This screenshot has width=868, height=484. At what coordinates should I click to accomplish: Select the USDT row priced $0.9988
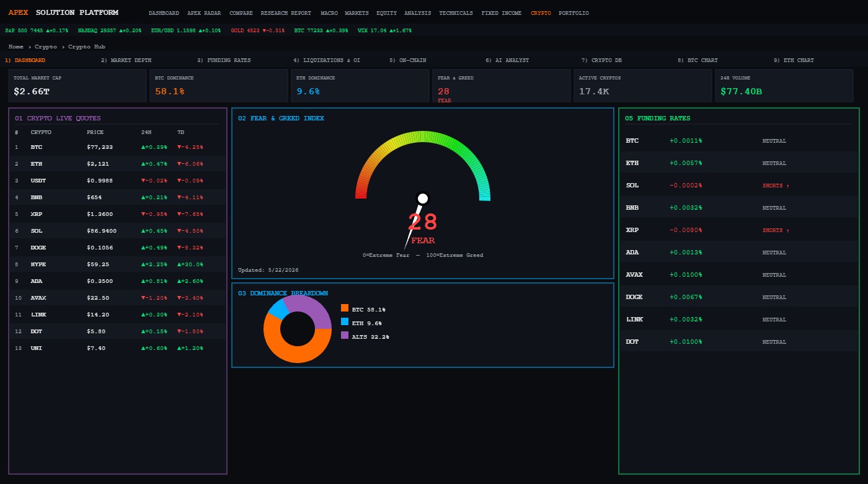pos(118,181)
